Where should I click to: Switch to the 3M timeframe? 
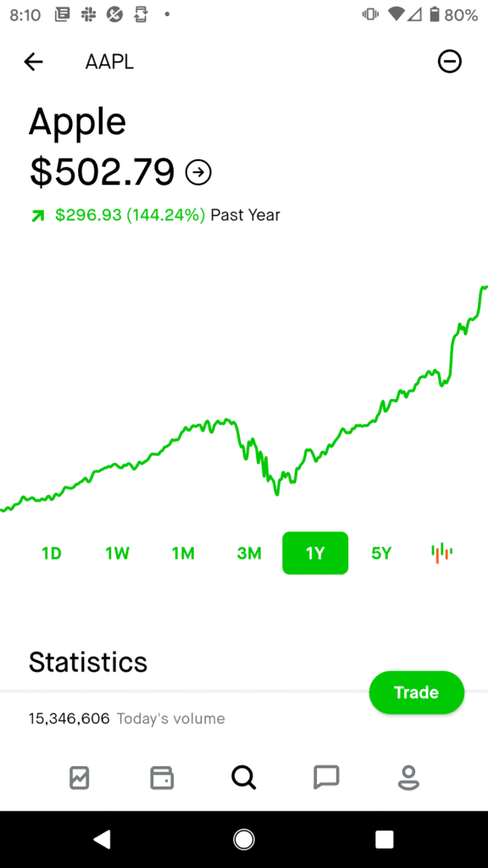[249, 553]
